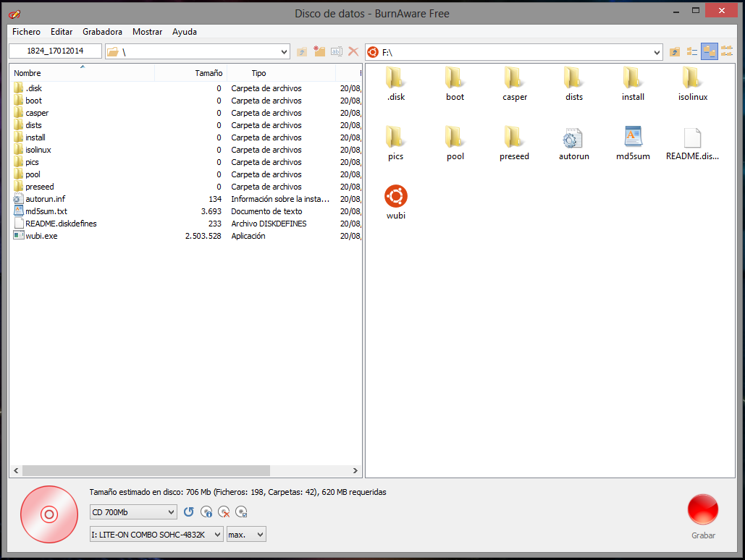Viewport: 745px width, 560px height.
Task: Show disc information with the disc info icon
Action: click(x=206, y=512)
